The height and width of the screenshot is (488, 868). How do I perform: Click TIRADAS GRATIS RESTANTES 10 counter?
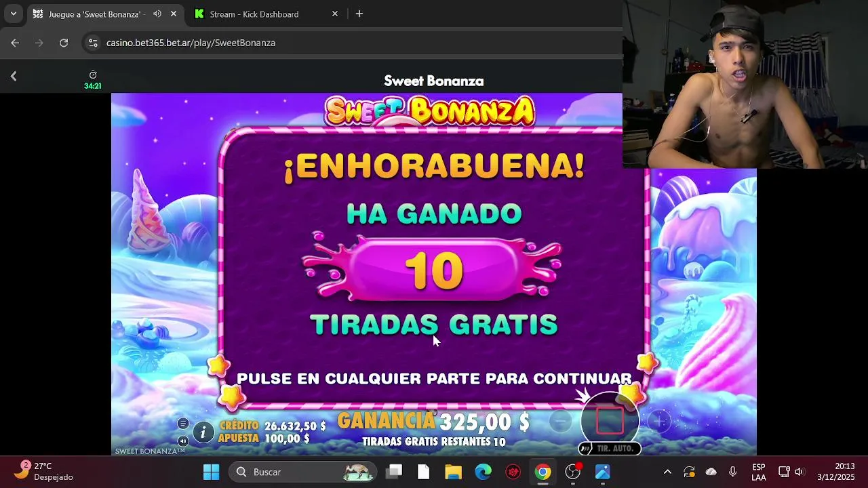coord(434,442)
